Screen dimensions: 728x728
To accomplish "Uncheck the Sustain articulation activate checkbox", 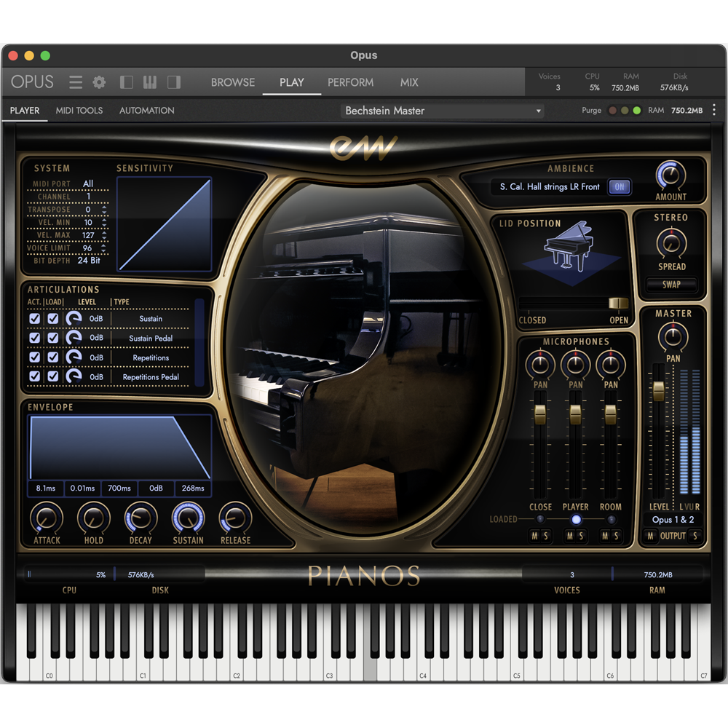I will tap(33, 319).
